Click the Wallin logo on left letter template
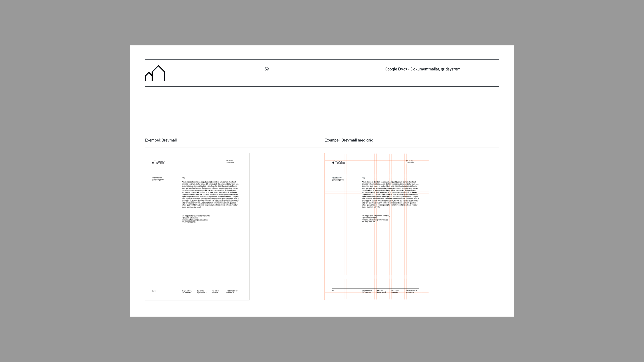 (x=159, y=162)
